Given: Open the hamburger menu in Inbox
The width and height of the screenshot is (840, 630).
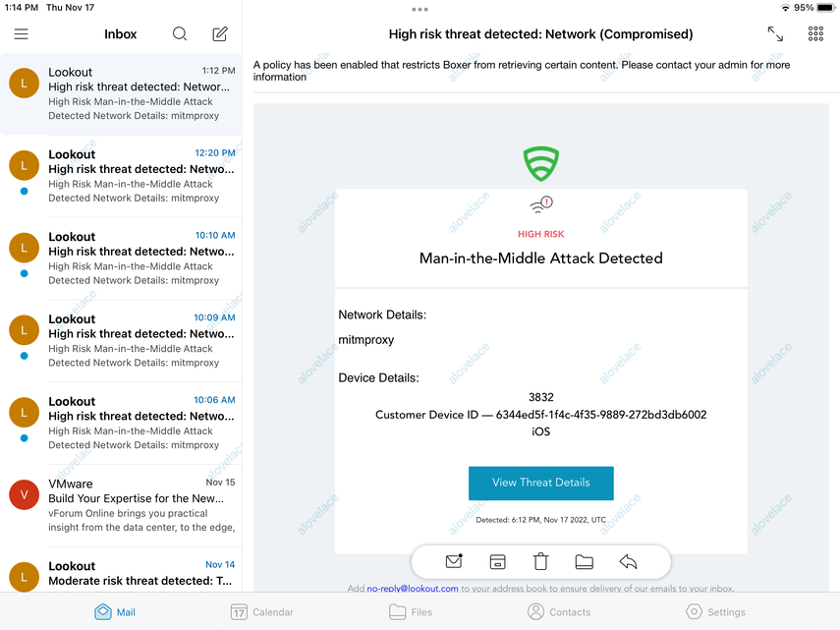Looking at the screenshot, I should coord(21,34).
